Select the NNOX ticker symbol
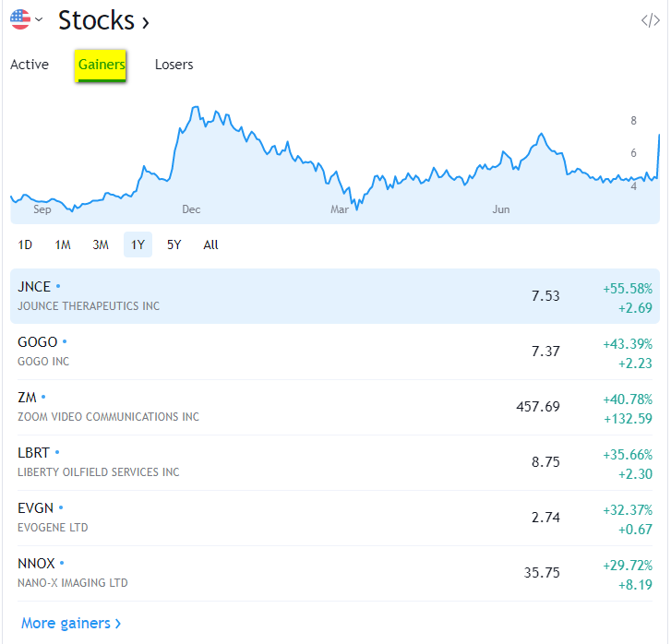The width and height of the screenshot is (671, 644). (x=36, y=563)
